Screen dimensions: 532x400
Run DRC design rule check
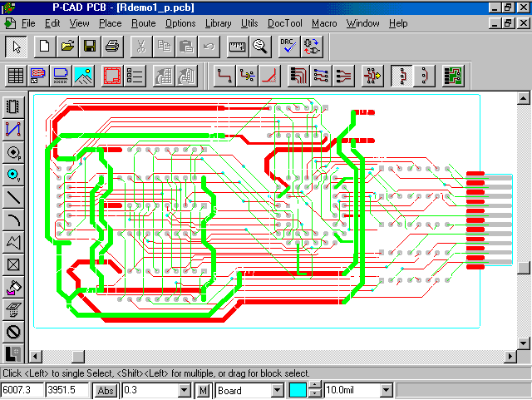tap(288, 47)
